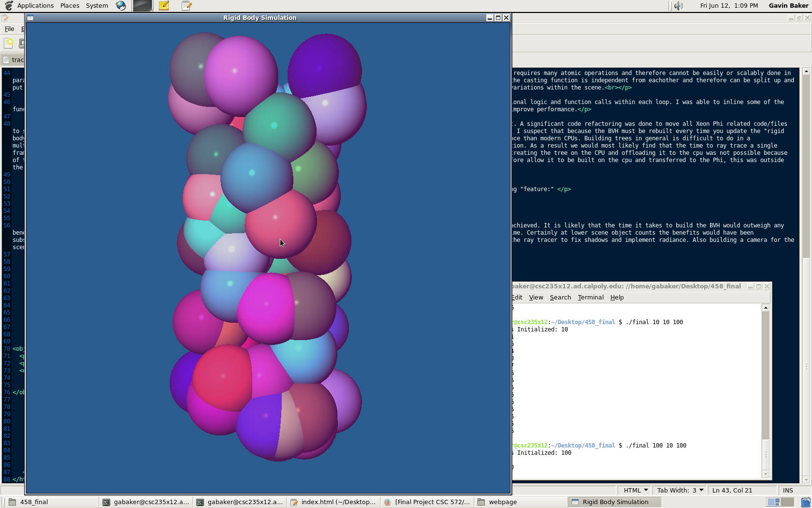Click the volume speaker icon

(x=679, y=6)
